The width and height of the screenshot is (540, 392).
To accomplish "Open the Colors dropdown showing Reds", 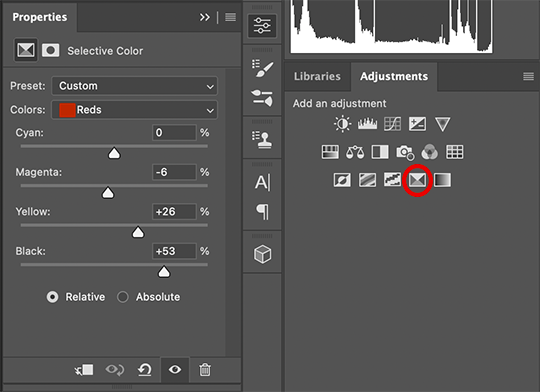I will coord(134,110).
